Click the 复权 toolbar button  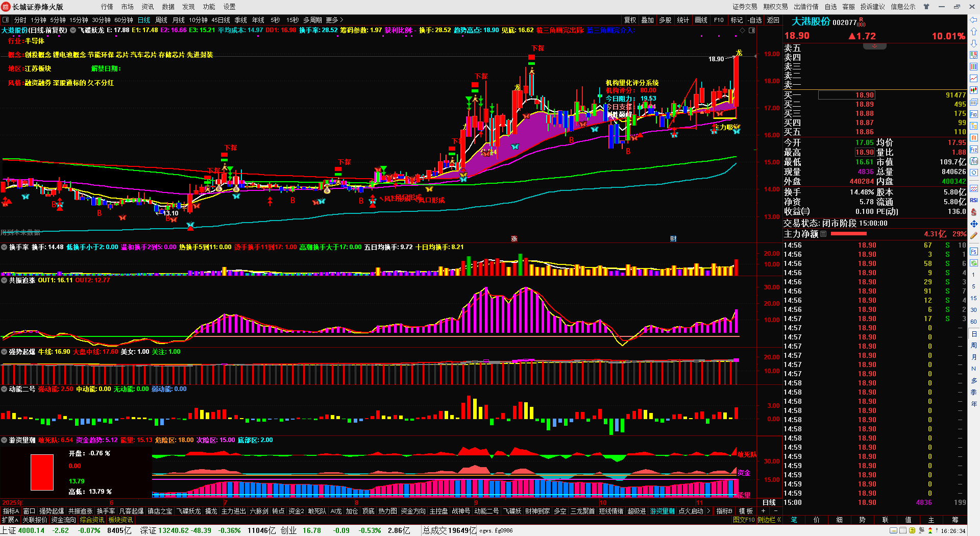point(630,20)
